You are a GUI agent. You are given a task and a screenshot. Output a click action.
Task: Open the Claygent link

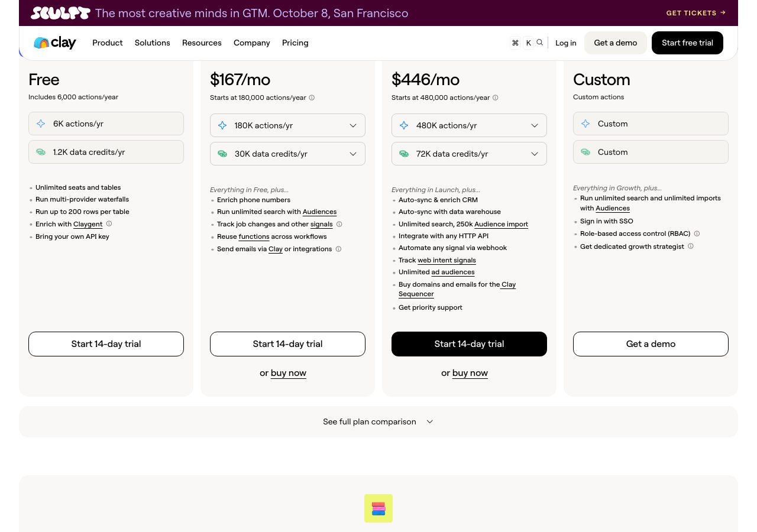click(x=88, y=224)
